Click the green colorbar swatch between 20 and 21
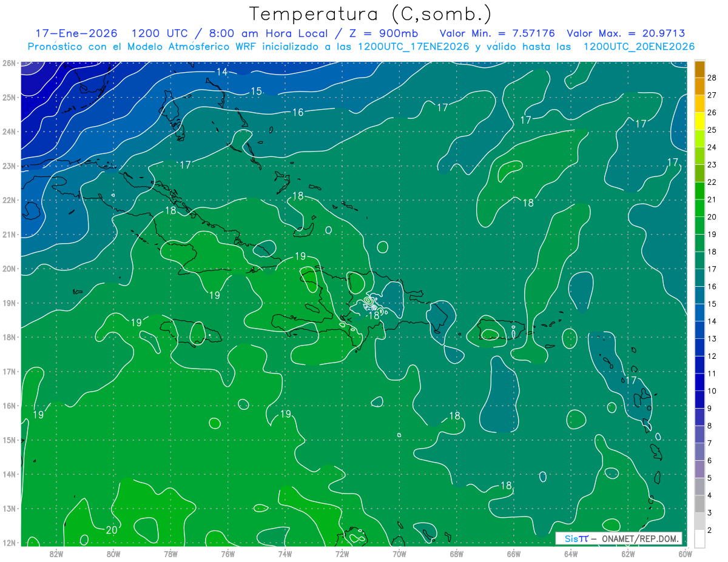Screen dimensions: 728x562 (699, 208)
